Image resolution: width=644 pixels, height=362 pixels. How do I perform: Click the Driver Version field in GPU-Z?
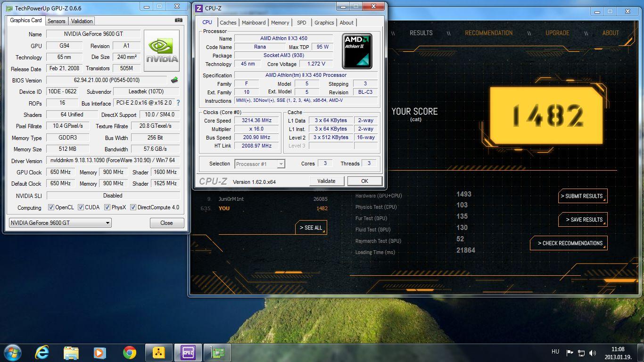coord(113,161)
